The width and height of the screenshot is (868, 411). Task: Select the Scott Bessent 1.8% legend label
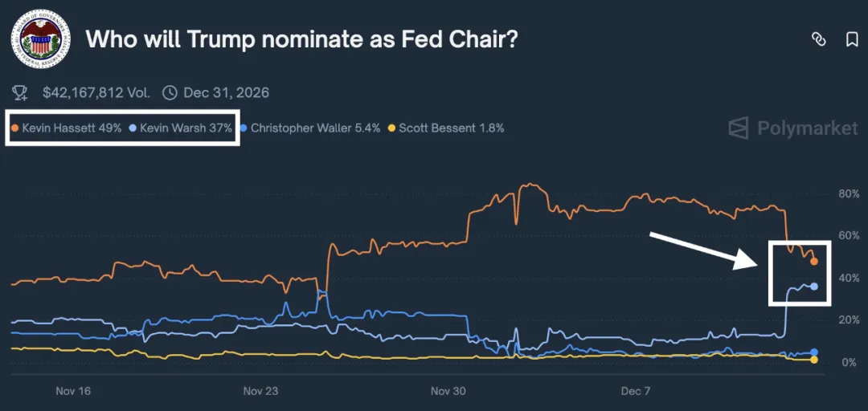(x=451, y=128)
